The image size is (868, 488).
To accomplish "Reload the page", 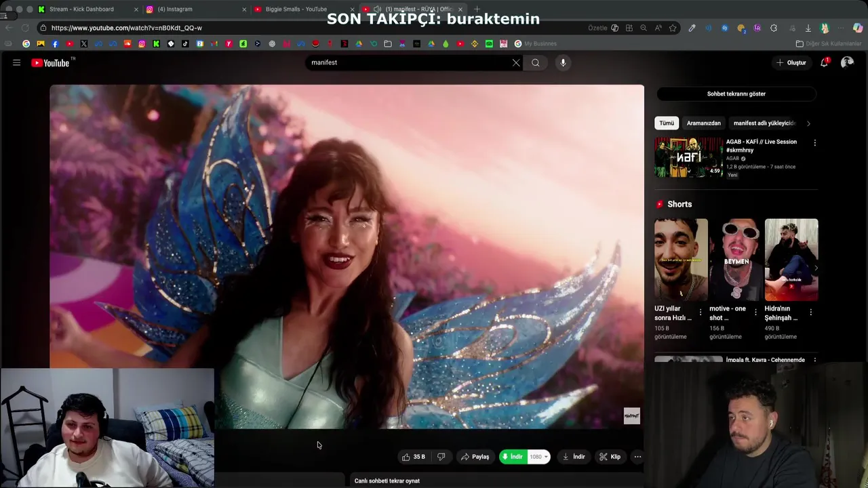I will (25, 28).
